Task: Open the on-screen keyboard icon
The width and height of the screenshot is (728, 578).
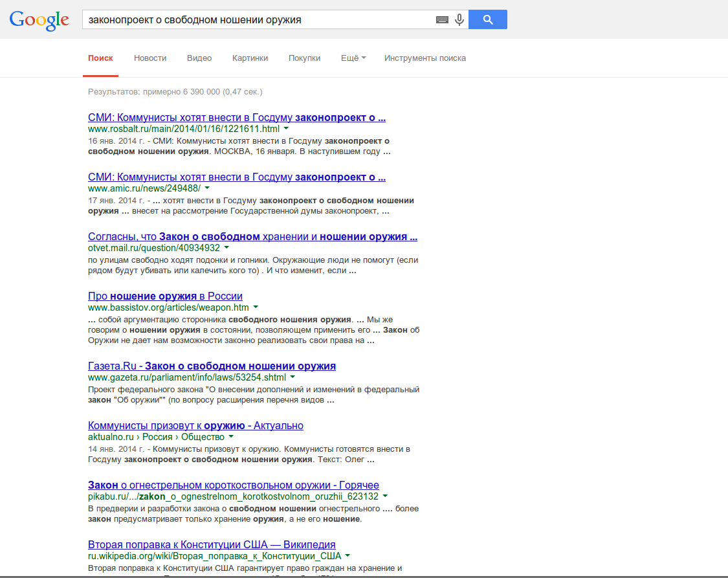Action: tap(442, 19)
